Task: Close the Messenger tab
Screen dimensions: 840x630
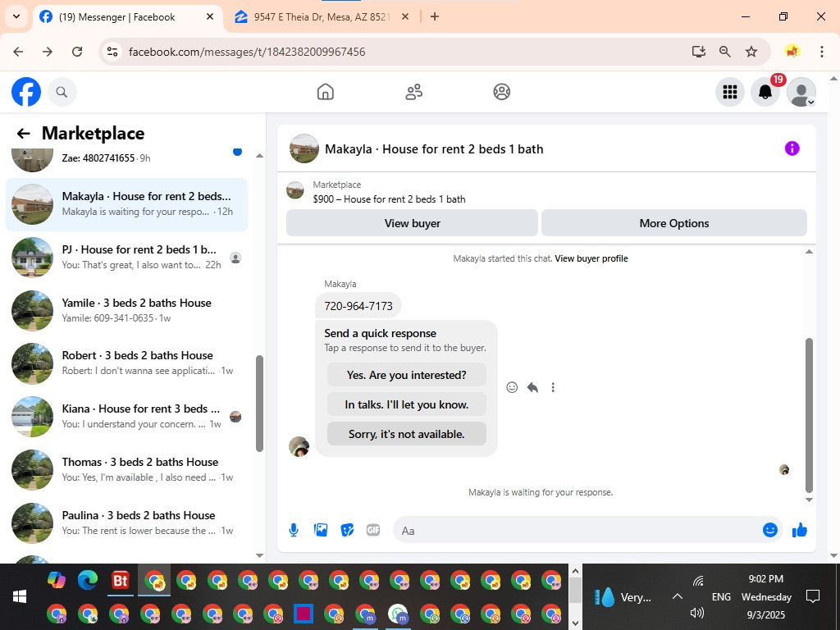Action: [x=210, y=16]
